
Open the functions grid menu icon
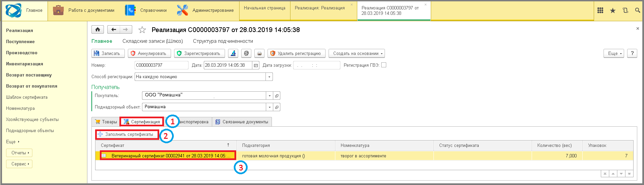600,10
